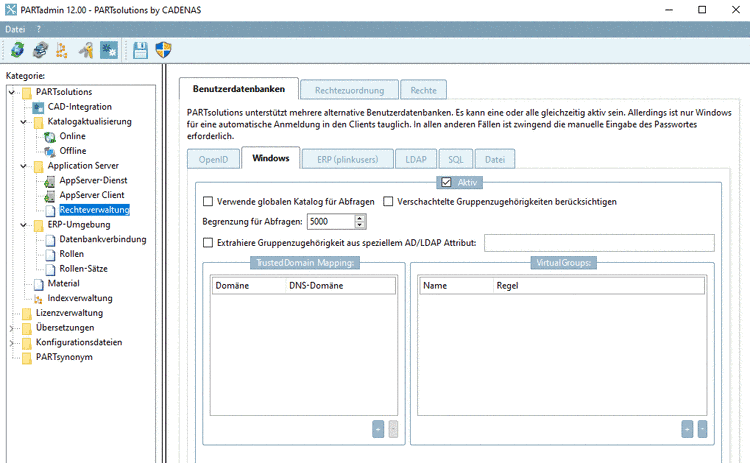Click the AD/LDAP Attribut text field

pos(599,243)
